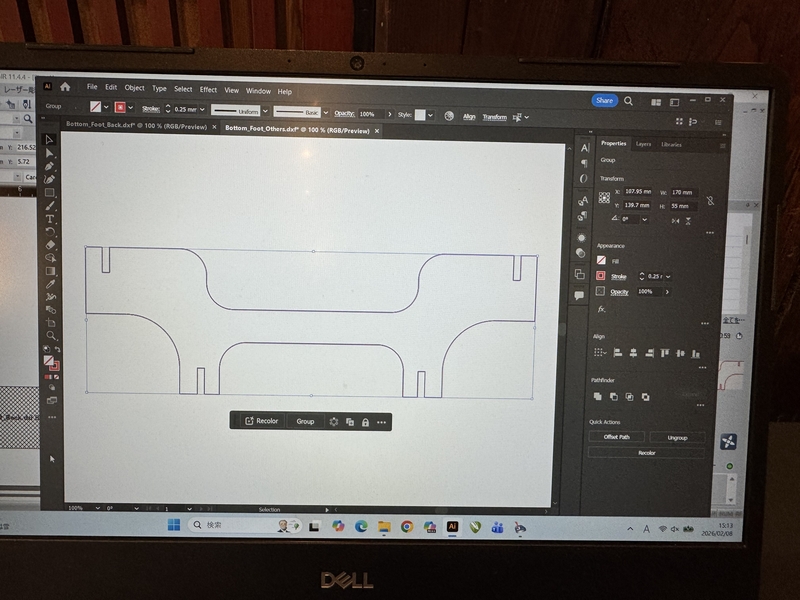Screen dimensions: 800x600
Task: Click the Offset Path quick action
Action: (x=615, y=436)
